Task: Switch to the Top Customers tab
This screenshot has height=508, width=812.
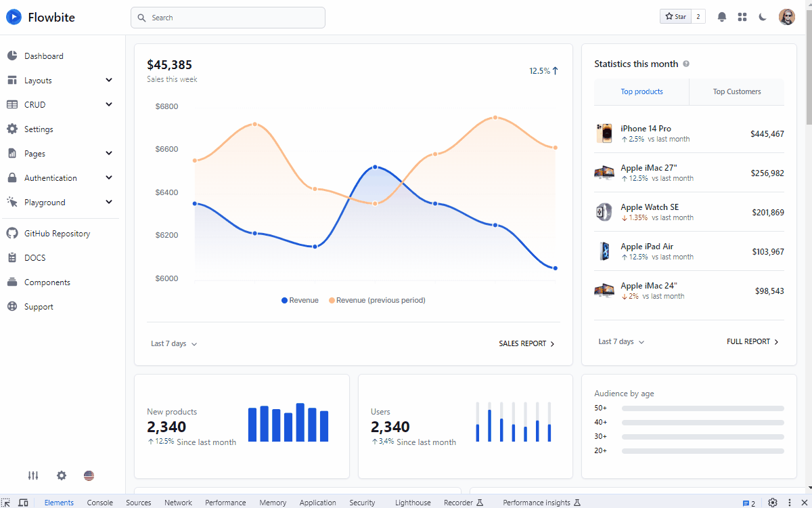Action: pos(736,91)
